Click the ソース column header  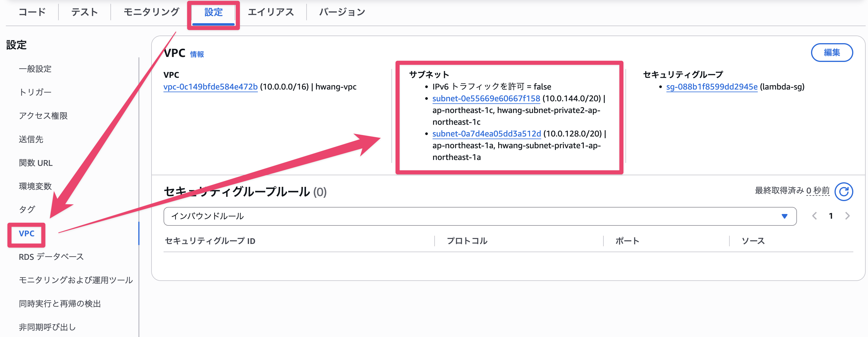[753, 241]
